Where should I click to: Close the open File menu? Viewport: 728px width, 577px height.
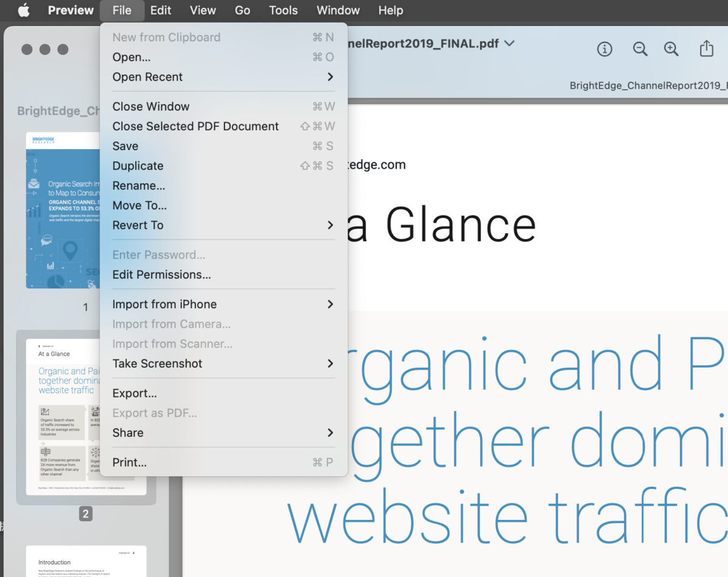click(x=122, y=10)
